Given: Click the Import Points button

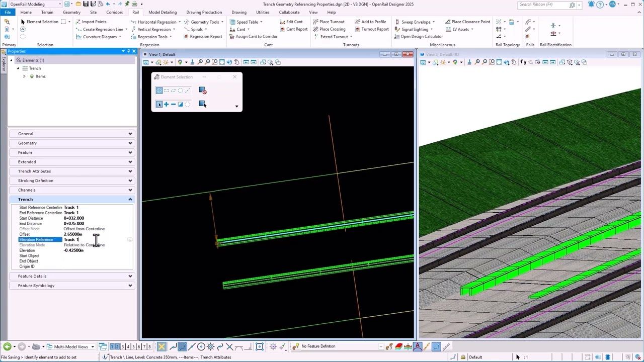Looking at the screenshot, I should pos(91,22).
